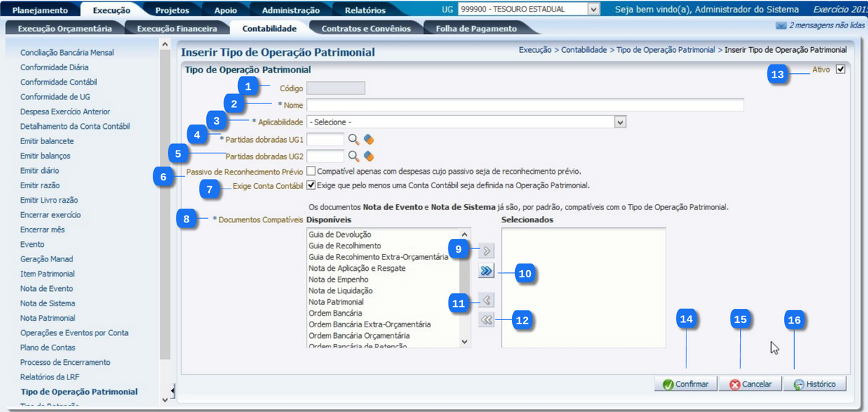Open the Execução Financeira sub-tab
Image resolution: width=868 pixels, height=412 pixels.
coord(176,28)
